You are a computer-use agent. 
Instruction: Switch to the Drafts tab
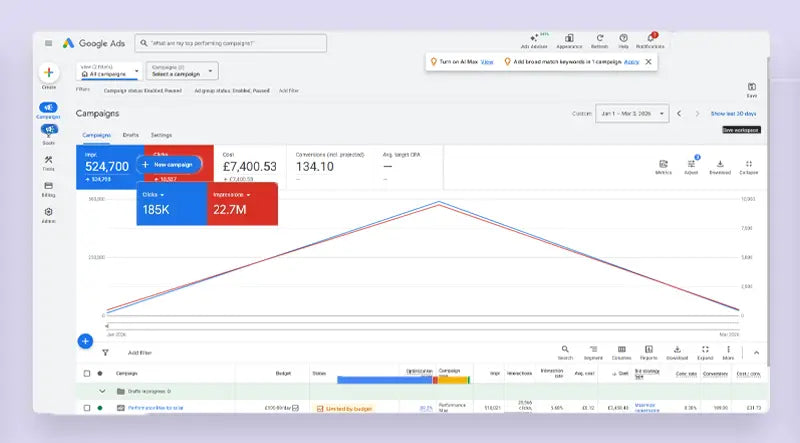coord(131,135)
